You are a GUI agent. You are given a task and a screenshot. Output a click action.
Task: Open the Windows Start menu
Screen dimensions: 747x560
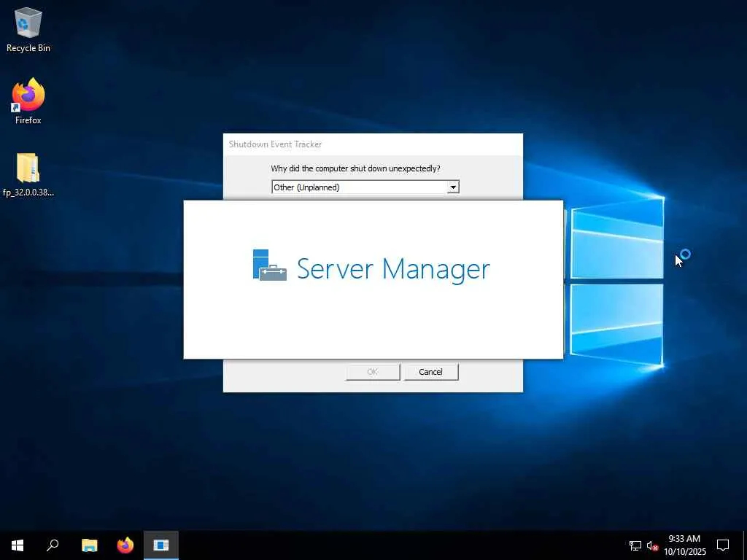point(18,545)
